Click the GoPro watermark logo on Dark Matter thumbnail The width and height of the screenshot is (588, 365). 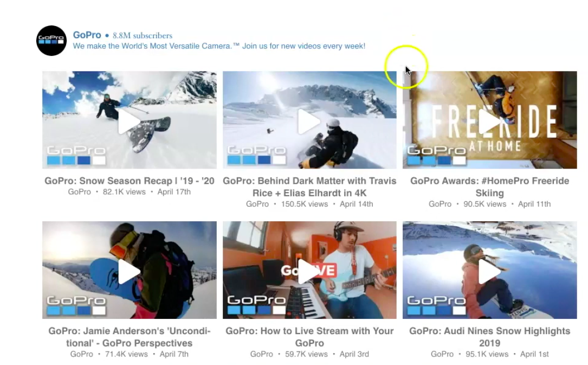[256, 155]
